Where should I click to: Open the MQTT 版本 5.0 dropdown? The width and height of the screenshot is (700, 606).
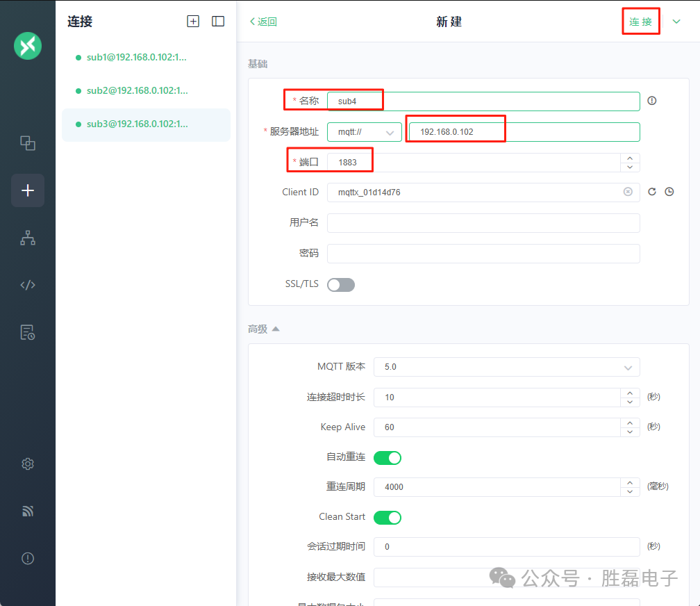[507, 367]
